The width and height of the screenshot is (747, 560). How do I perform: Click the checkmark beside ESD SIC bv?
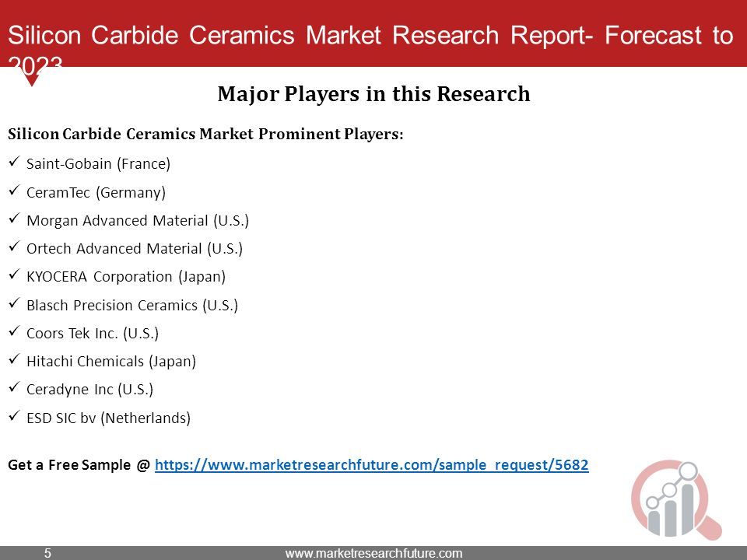click(14, 415)
